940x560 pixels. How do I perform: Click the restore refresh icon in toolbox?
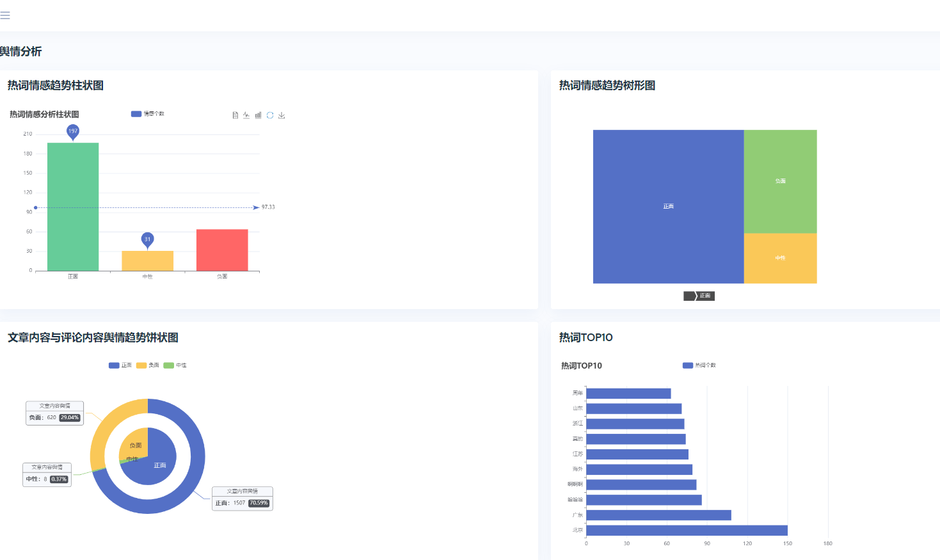[270, 115]
